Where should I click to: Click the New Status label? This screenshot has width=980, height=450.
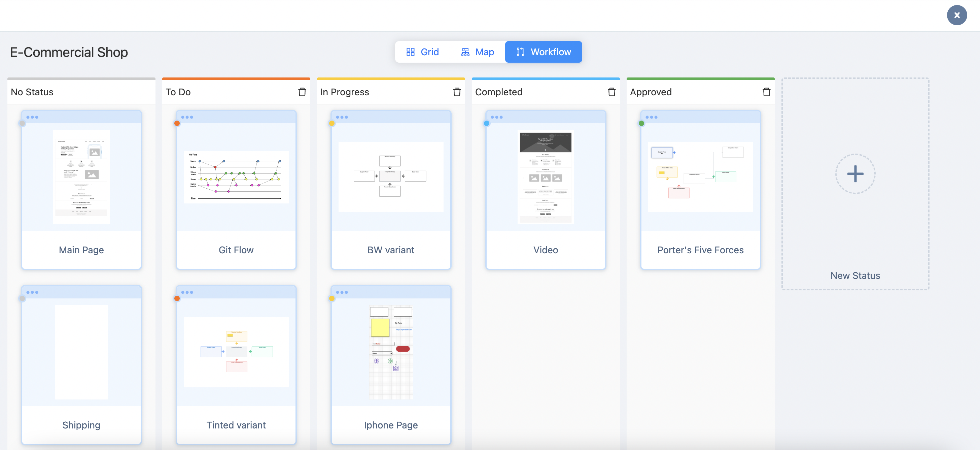click(x=855, y=276)
